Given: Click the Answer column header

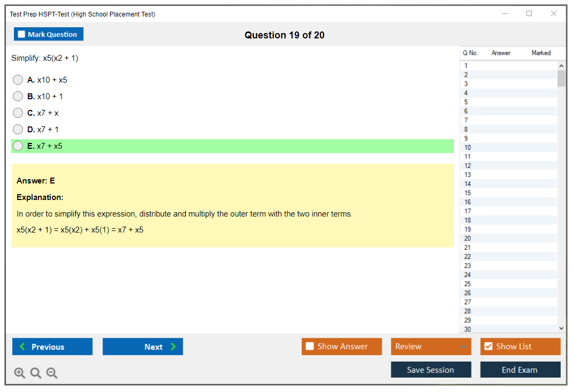Looking at the screenshot, I should coord(501,53).
